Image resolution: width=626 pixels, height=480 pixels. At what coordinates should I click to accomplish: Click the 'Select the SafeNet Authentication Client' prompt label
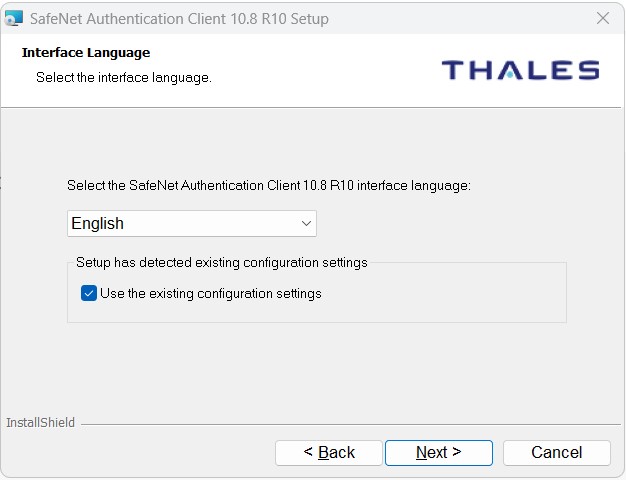(269, 185)
